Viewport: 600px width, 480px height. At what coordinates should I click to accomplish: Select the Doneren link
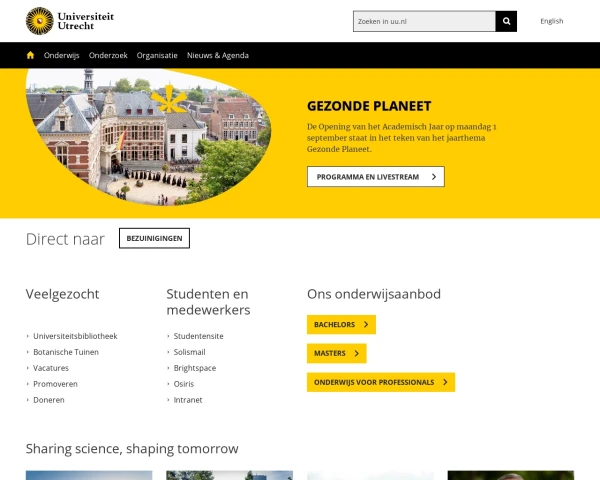point(49,400)
